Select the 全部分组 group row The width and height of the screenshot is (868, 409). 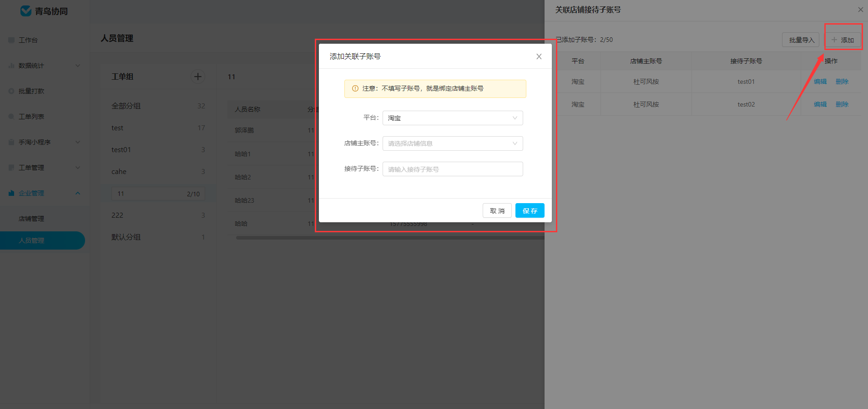click(158, 106)
